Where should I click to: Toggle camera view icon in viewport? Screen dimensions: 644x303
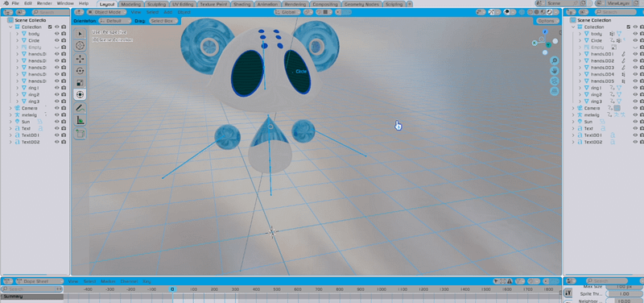[x=555, y=81]
